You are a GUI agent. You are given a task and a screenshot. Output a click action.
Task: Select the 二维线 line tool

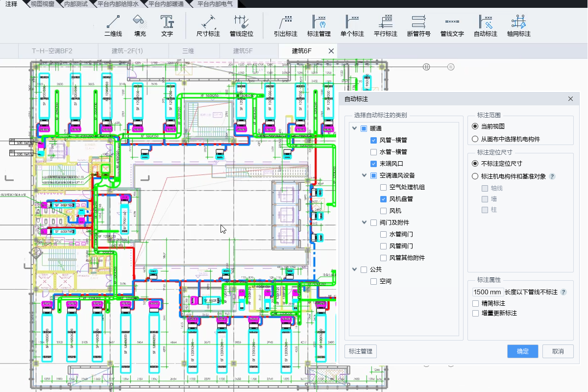tap(113, 26)
